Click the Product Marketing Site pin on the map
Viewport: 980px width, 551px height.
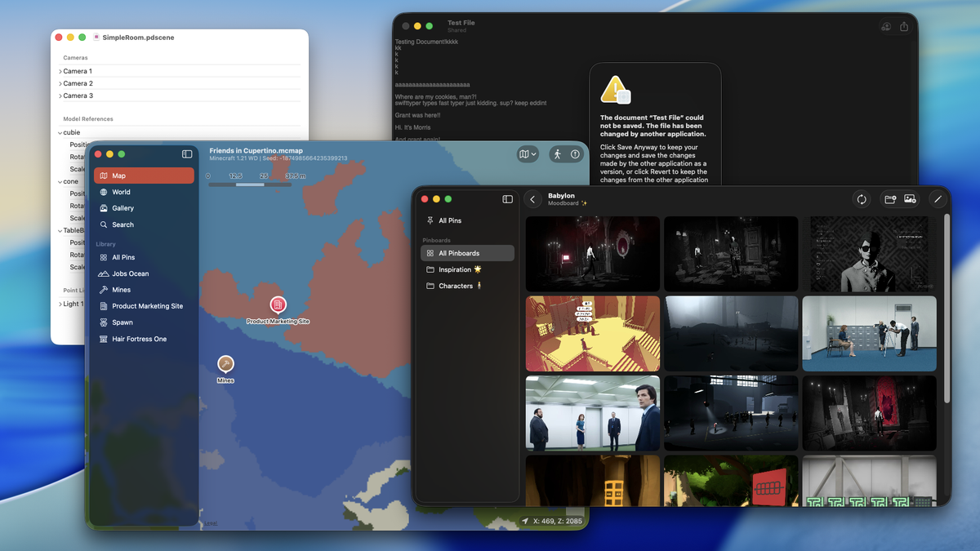click(x=278, y=304)
